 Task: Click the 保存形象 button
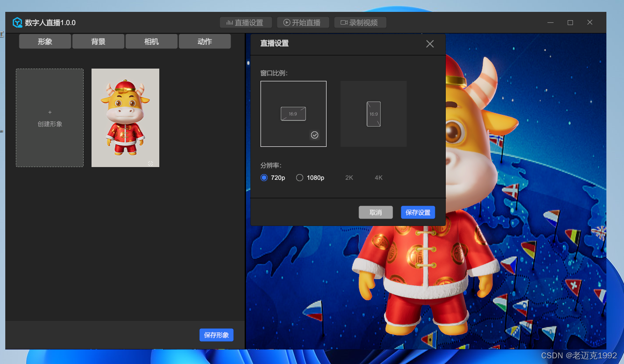point(217,335)
